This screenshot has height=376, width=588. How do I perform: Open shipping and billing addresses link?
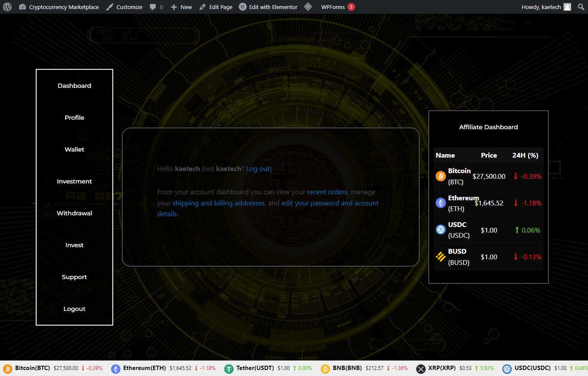click(x=219, y=203)
